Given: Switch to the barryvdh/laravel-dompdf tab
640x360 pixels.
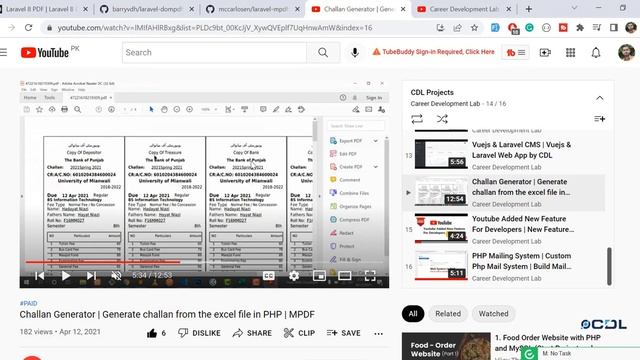Looking at the screenshot, I should (x=147, y=9).
